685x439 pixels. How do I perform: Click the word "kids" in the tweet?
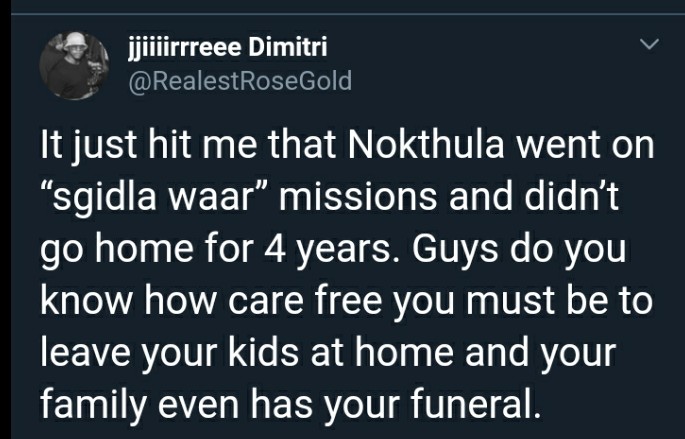[263, 352]
